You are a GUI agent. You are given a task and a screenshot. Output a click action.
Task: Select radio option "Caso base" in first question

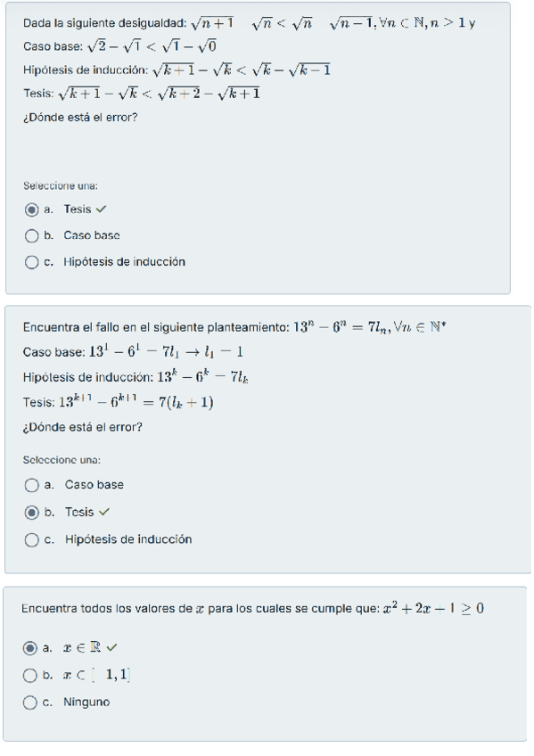[x=31, y=235]
